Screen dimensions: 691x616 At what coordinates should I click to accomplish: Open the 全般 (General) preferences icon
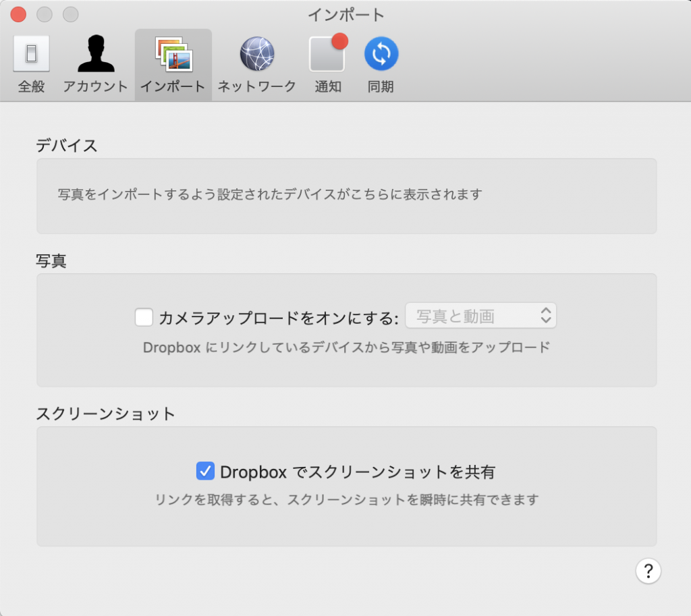coord(31,54)
